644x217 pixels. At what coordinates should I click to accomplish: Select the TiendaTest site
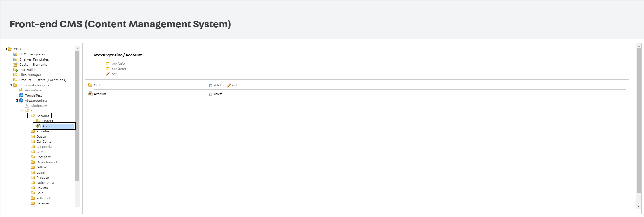[x=33, y=95]
